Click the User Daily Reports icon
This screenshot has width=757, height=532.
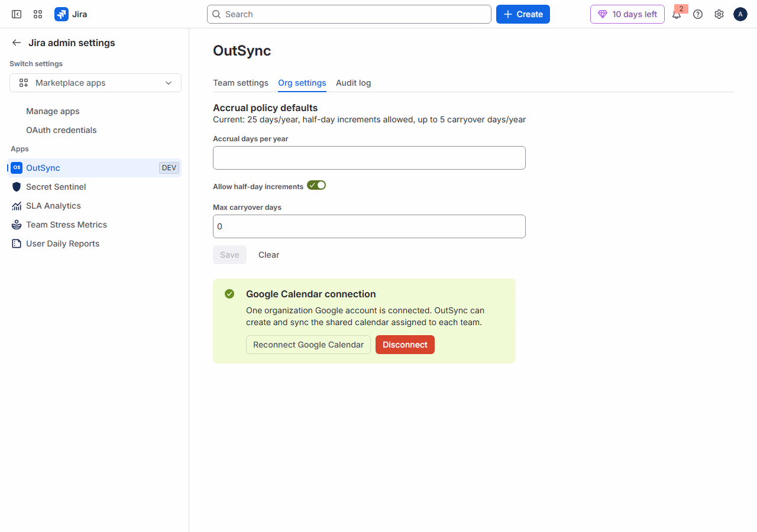(17, 244)
